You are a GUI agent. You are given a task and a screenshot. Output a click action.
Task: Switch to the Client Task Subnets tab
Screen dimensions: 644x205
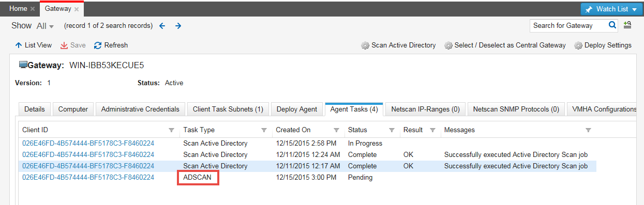coord(228,109)
